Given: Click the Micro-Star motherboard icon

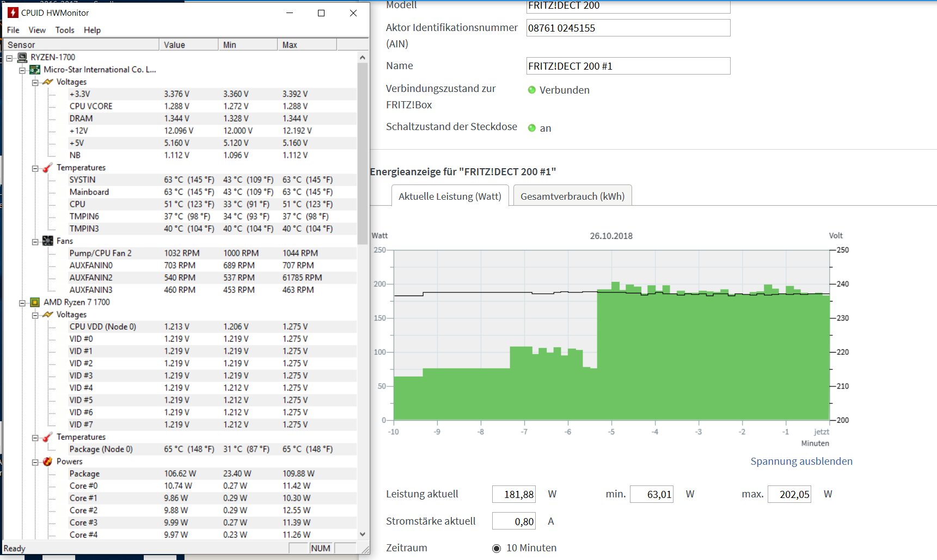Looking at the screenshot, I should pos(35,70).
